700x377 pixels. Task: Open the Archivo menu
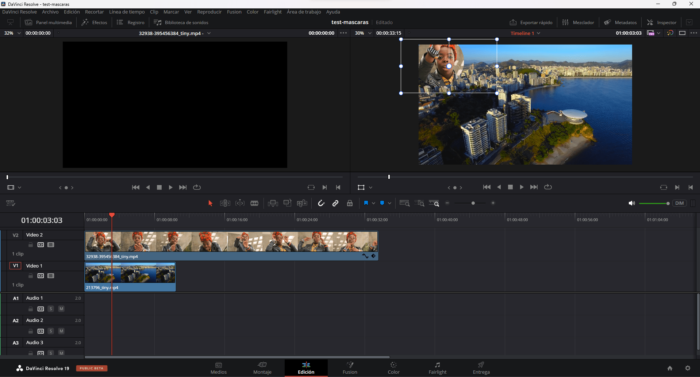click(x=50, y=12)
